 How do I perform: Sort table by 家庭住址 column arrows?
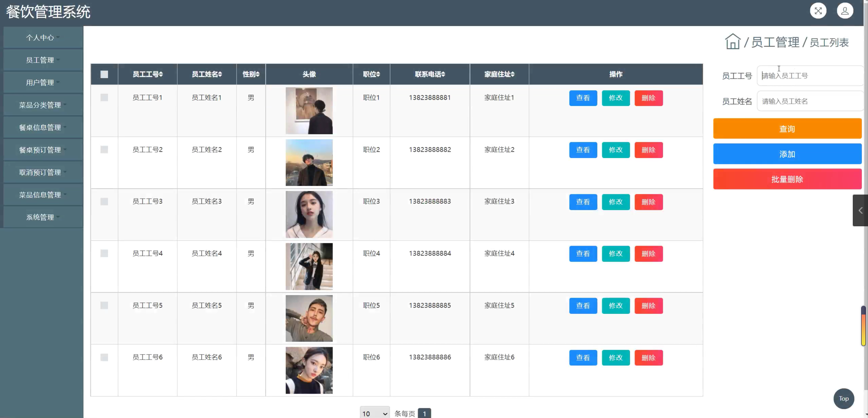[x=513, y=75]
